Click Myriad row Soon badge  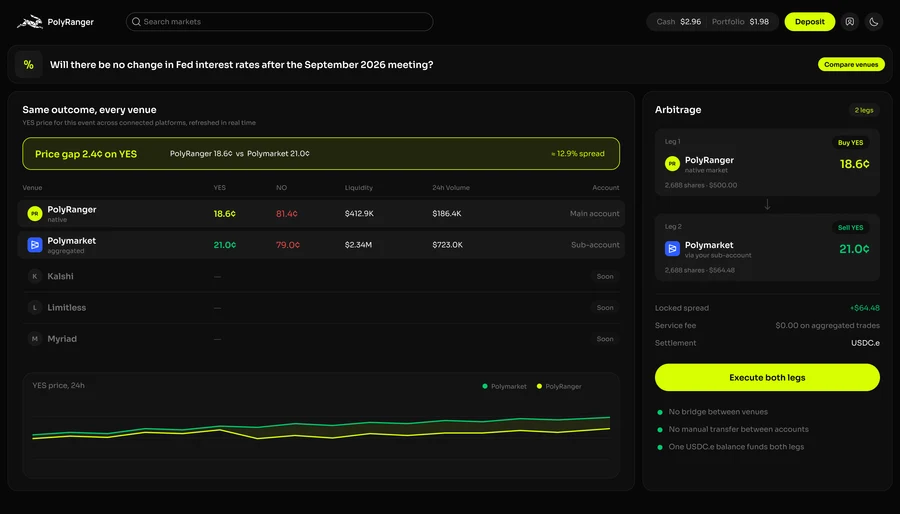click(605, 339)
